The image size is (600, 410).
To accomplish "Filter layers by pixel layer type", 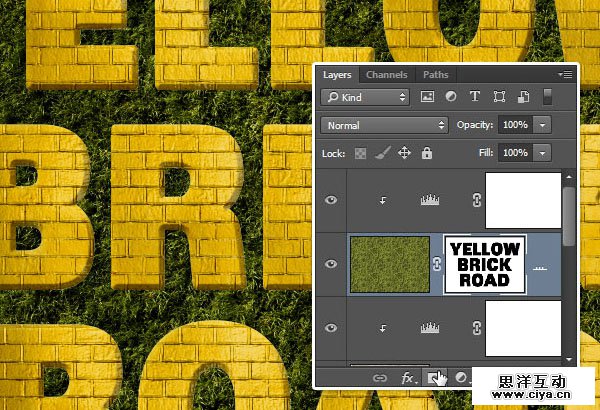I will pos(428,97).
